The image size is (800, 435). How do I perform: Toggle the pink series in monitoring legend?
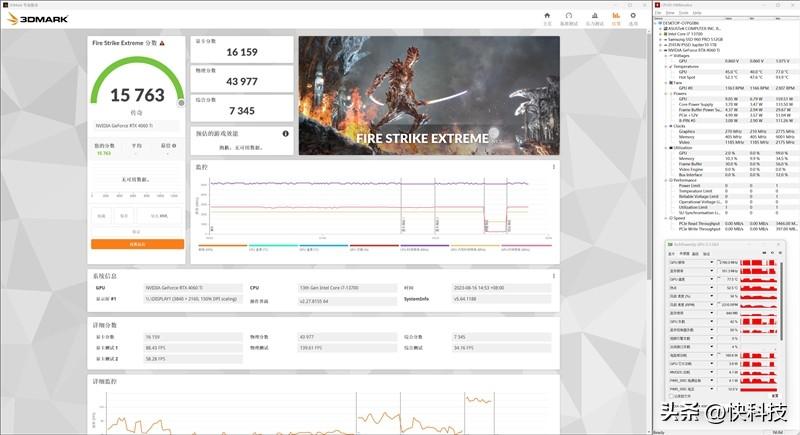pos(526,246)
